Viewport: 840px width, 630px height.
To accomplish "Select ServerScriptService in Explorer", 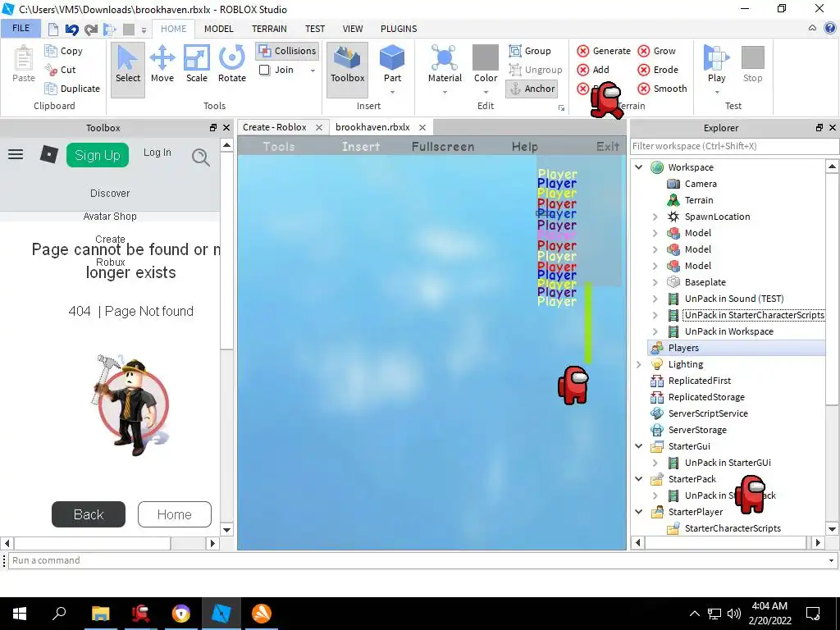I will [x=708, y=413].
